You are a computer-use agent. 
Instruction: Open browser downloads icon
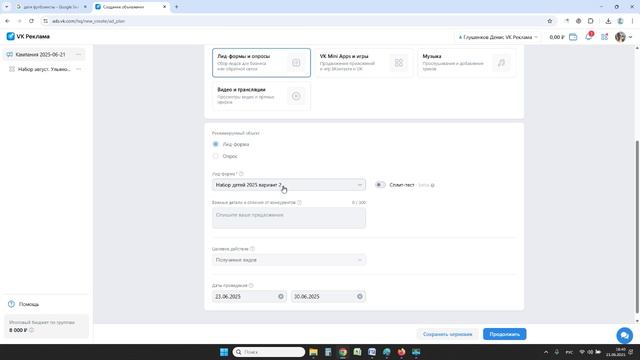[608, 21]
